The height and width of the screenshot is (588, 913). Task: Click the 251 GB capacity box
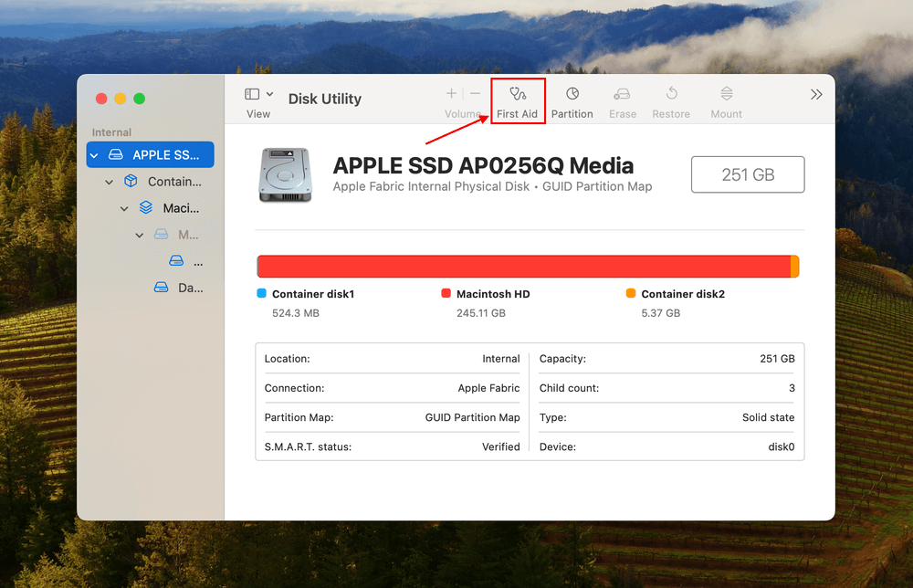(x=747, y=174)
